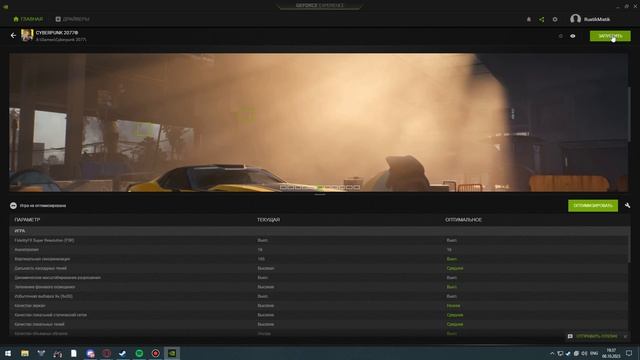Click the Оптимизировать button
The height and width of the screenshot is (360, 640).
click(x=593, y=205)
